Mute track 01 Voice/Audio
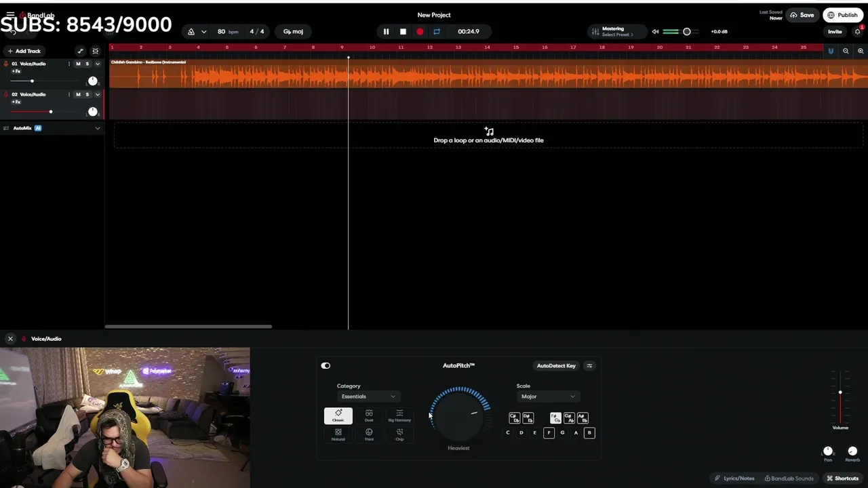Screen dimensions: 868x488 point(78,64)
